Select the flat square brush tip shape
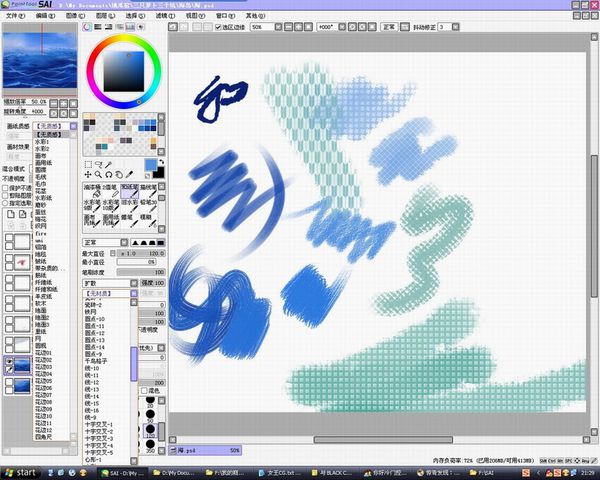600x480 pixels. point(161,243)
